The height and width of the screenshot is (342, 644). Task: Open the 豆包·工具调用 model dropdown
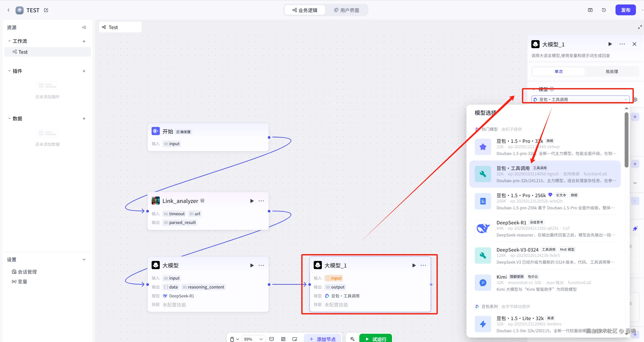coord(580,100)
